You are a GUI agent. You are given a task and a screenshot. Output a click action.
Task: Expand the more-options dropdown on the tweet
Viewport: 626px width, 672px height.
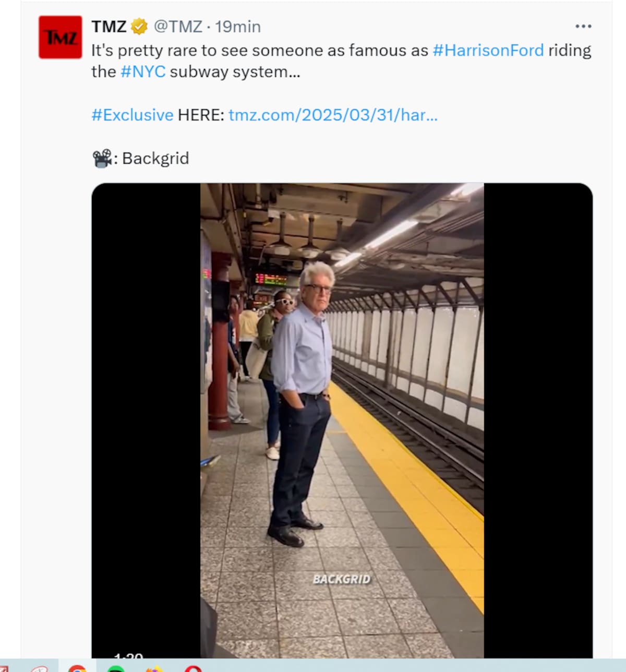tap(583, 26)
